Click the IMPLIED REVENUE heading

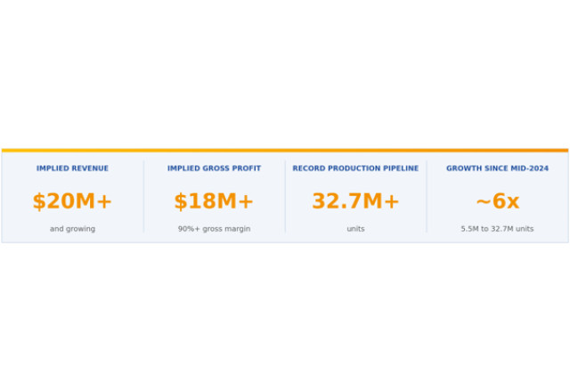(x=72, y=168)
